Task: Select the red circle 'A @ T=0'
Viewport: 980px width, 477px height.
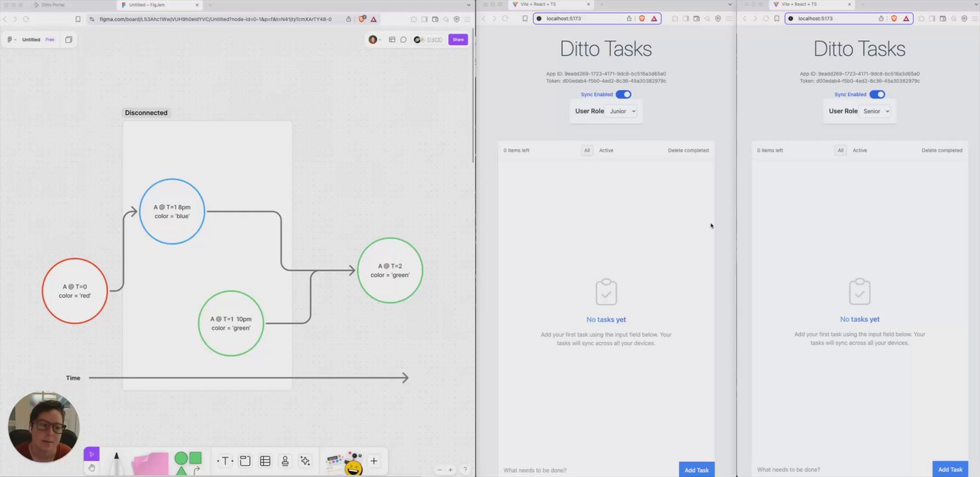Action: click(x=75, y=291)
